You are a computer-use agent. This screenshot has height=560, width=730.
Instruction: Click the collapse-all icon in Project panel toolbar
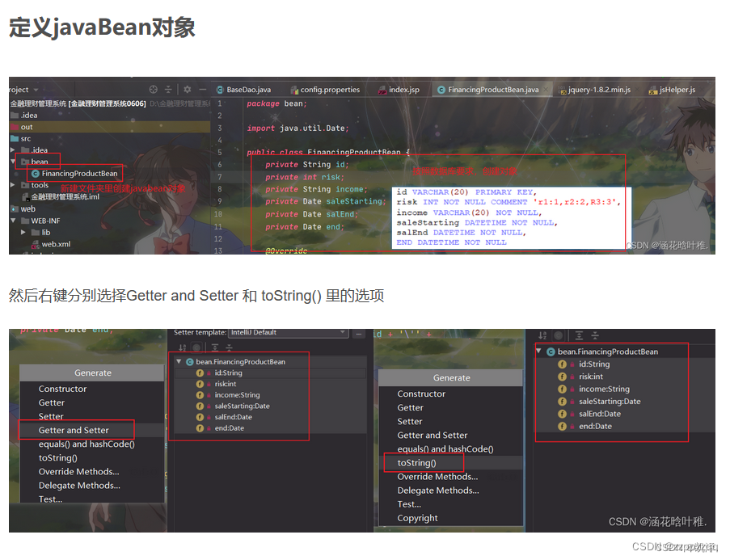coord(167,91)
